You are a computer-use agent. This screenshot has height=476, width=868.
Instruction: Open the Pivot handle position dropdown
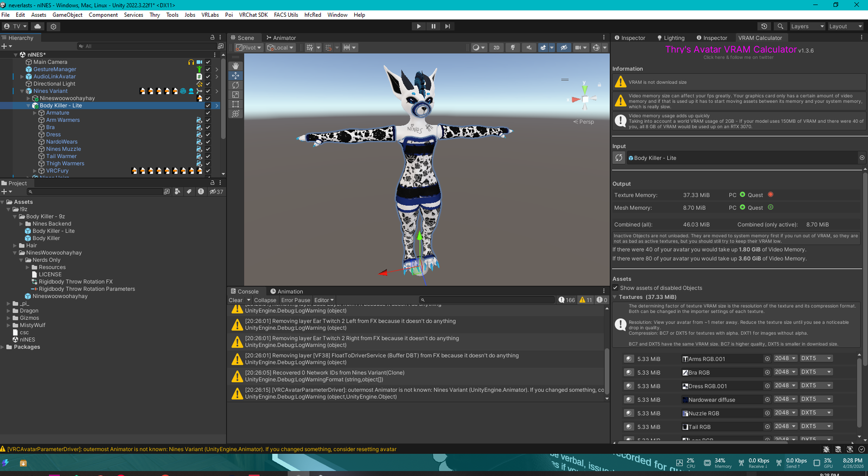pyautogui.click(x=248, y=48)
